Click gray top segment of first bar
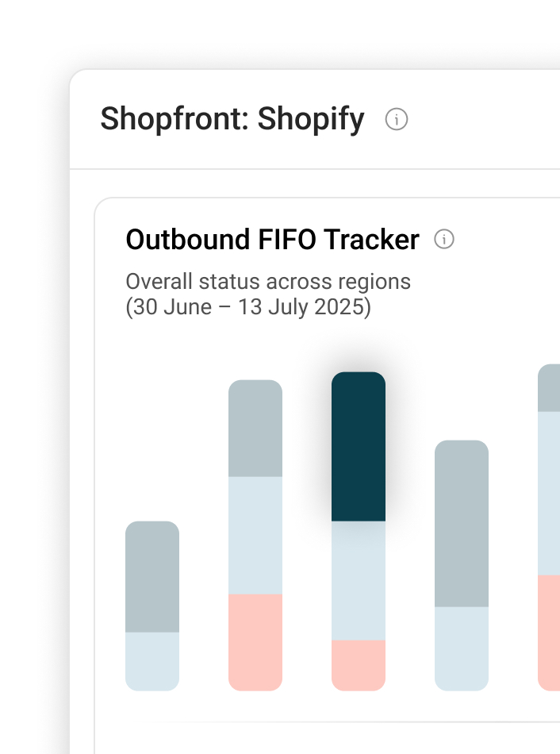 pyautogui.click(x=152, y=576)
